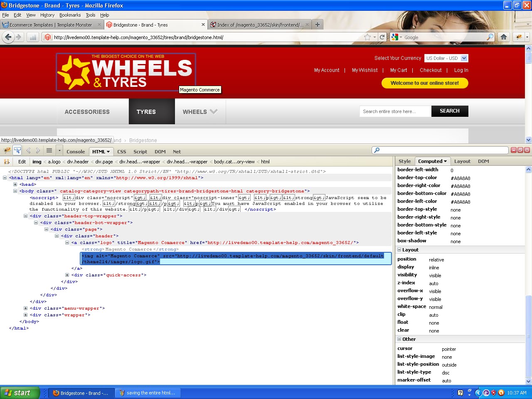
Task: Open the Bookmarks menu
Action: tap(70, 15)
